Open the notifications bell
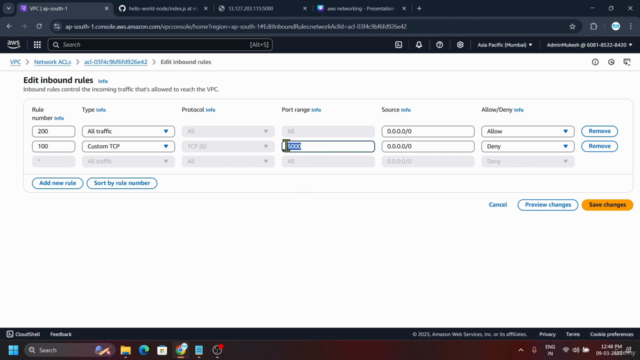Image resolution: width=640 pixels, height=360 pixels. point(419,44)
